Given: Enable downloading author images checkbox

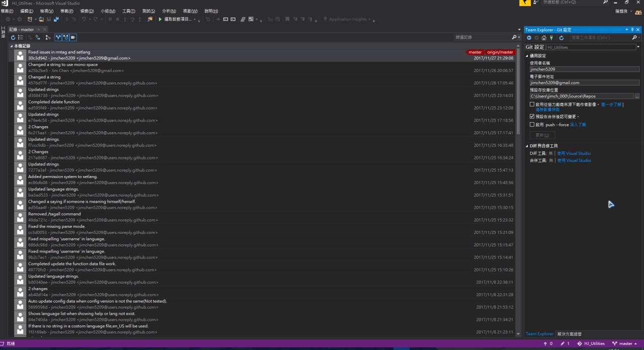Looking at the screenshot, I should [532, 105].
